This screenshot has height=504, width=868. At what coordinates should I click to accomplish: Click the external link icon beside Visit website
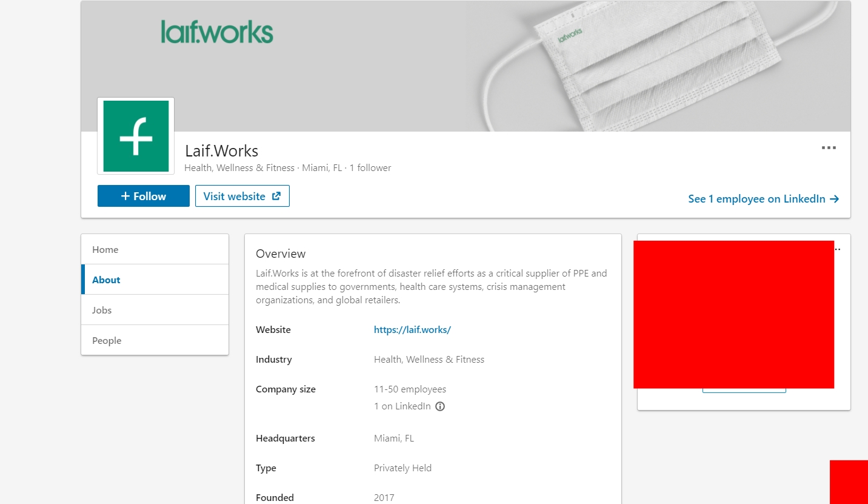(276, 196)
